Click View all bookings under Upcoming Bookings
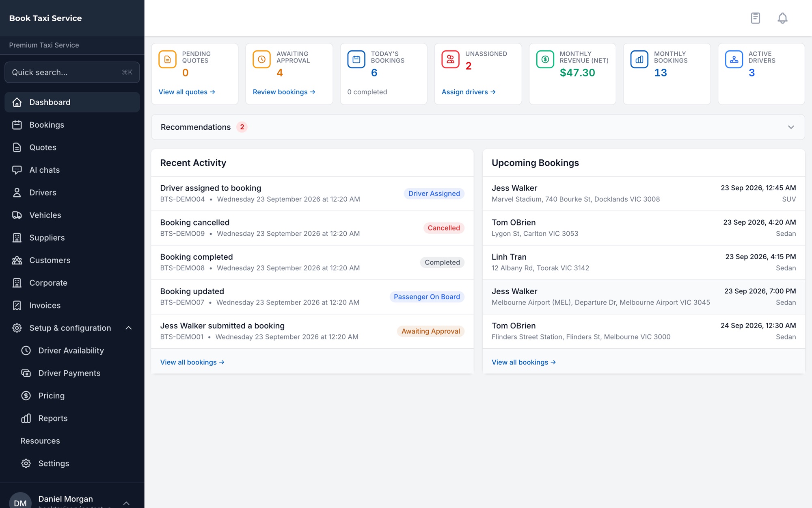Image resolution: width=812 pixels, height=508 pixels. tap(523, 362)
